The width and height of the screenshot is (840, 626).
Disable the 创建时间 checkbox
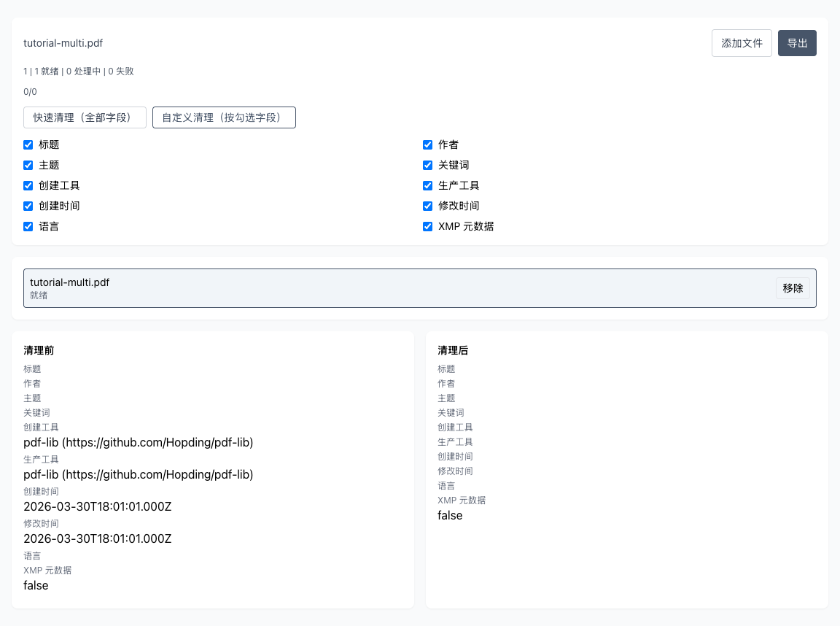(x=28, y=206)
